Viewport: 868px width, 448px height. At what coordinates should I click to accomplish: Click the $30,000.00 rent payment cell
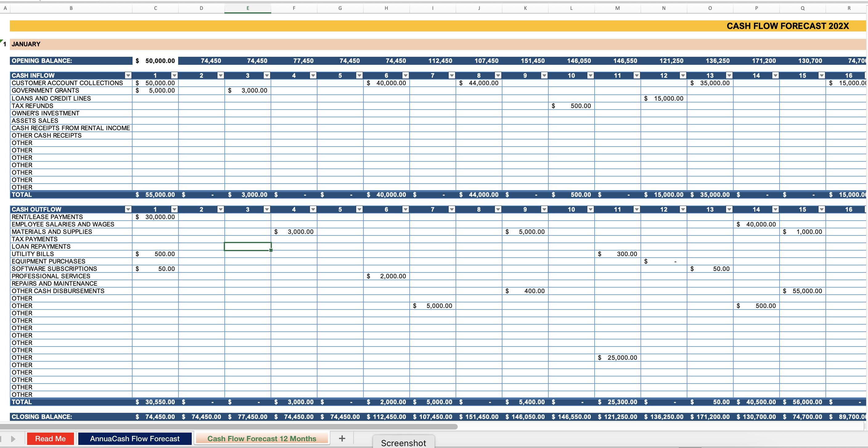155,217
